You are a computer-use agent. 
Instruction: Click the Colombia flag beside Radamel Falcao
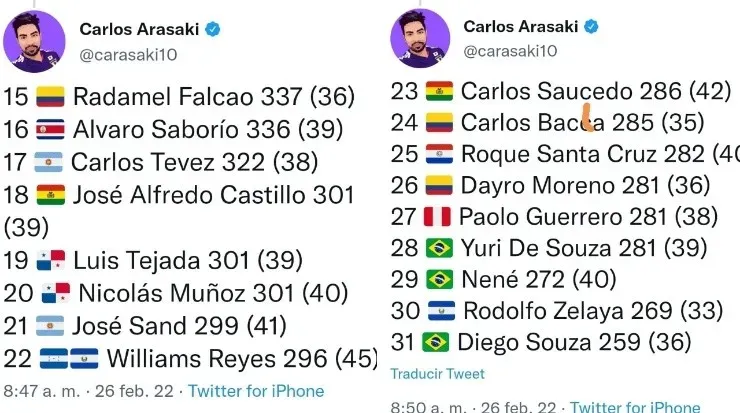click(50, 97)
